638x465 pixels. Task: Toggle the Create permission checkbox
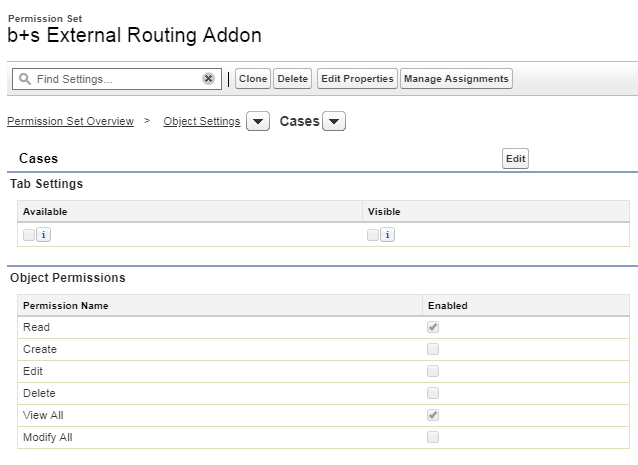[433, 349]
